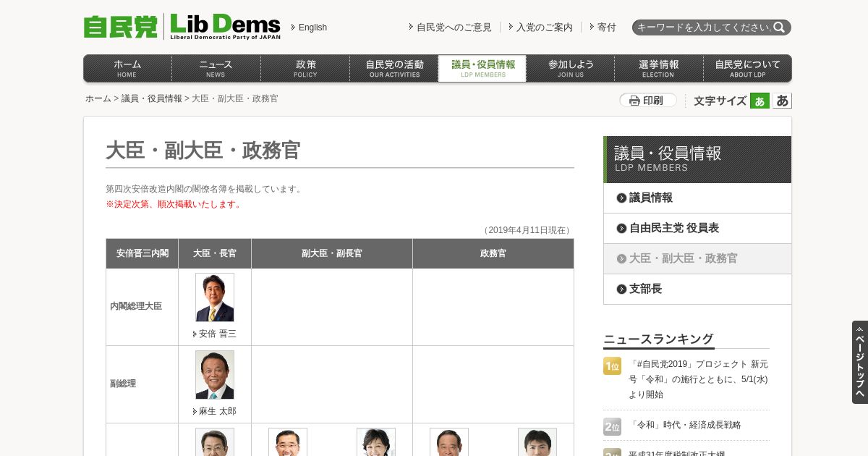Click the 内閣総理大臣 row label
The width and height of the screenshot is (868, 456).
coord(136,306)
